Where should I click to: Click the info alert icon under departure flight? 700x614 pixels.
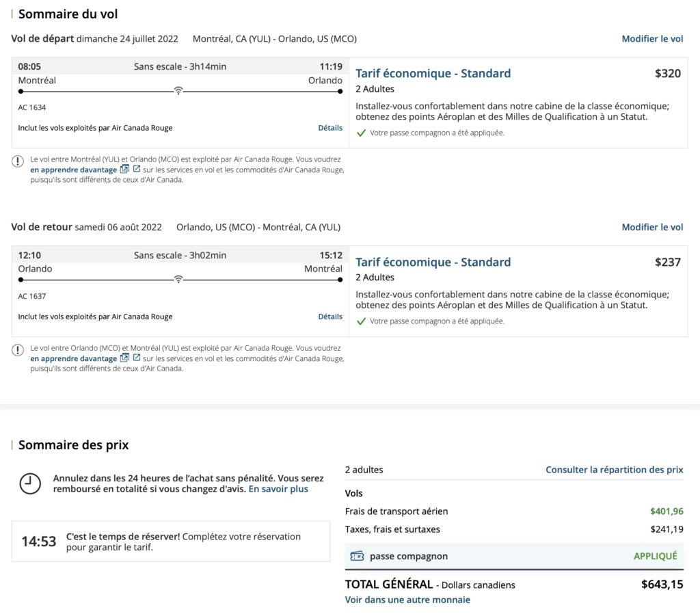18,161
